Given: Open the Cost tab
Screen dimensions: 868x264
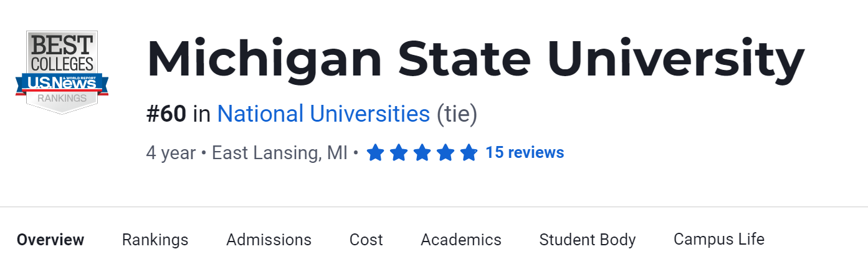Looking at the screenshot, I should tap(366, 240).
